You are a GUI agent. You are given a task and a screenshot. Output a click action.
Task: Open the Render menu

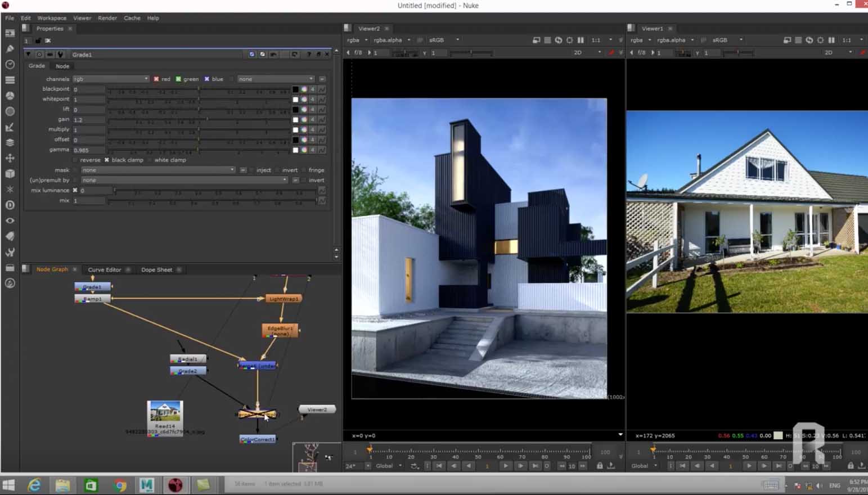[107, 18]
